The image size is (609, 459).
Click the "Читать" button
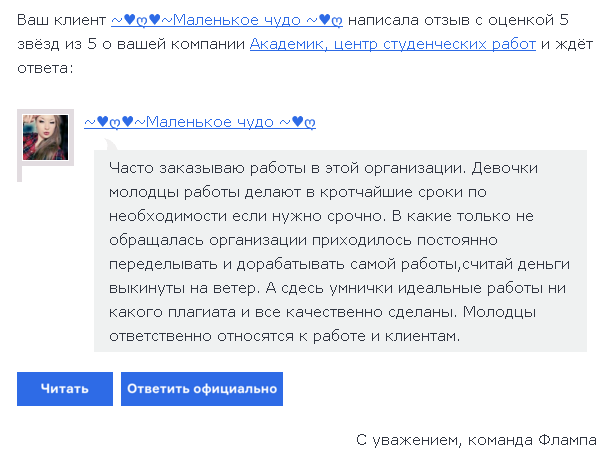coord(65,389)
